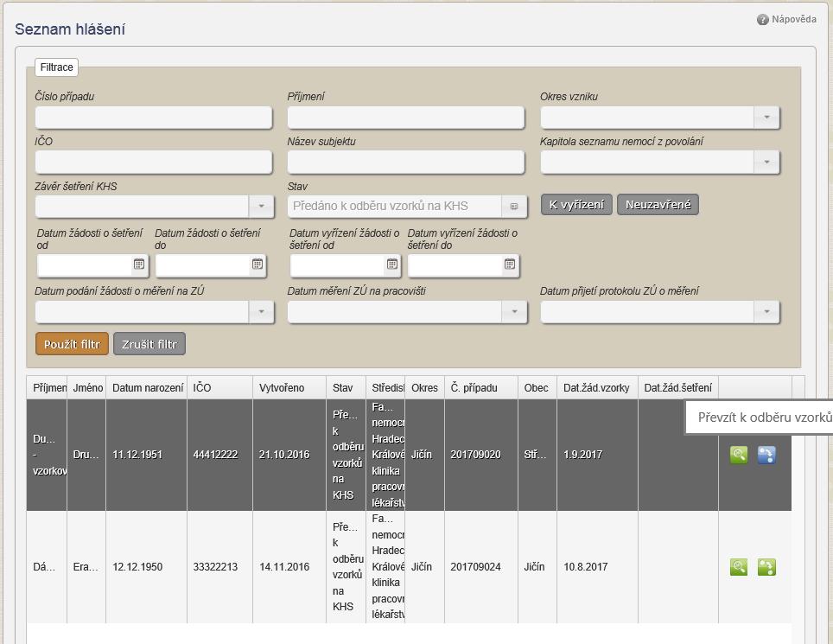833x644 pixels.
Task: Sort by Dat.žád.šetření column header
Action: (x=678, y=388)
